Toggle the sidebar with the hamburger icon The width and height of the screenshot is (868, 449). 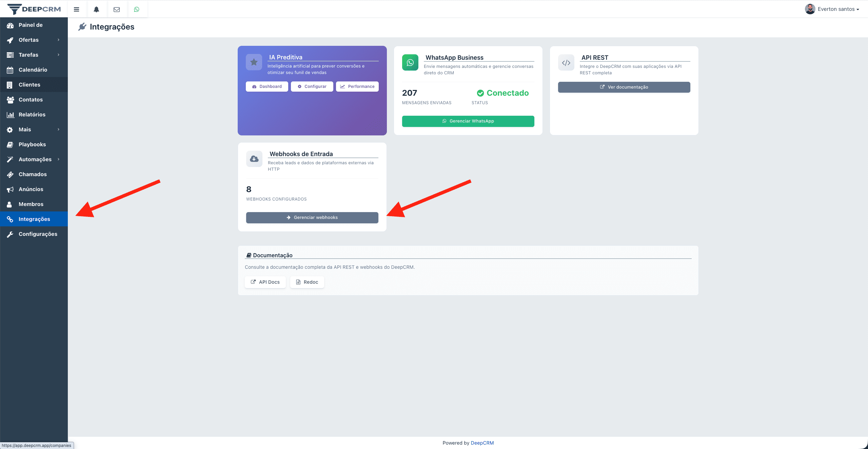tap(76, 9)
